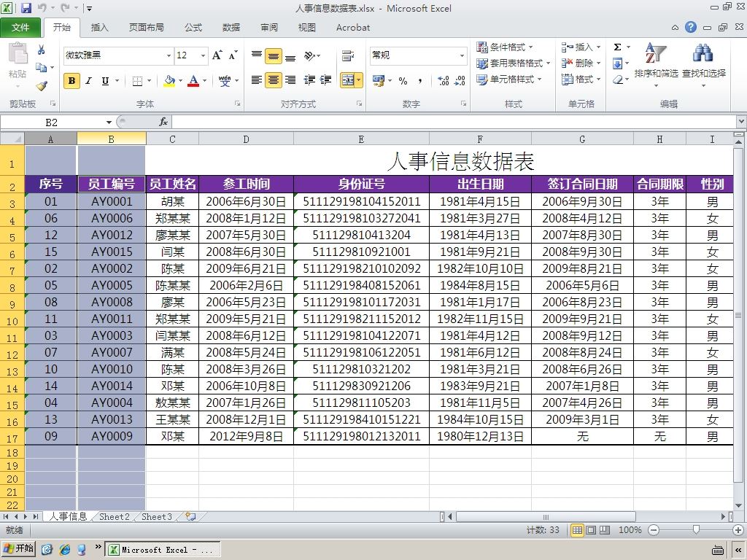Screen dimensions: 747x560
Task: Switch to Page Break Preview in status bar
Action: click(605, 530)
